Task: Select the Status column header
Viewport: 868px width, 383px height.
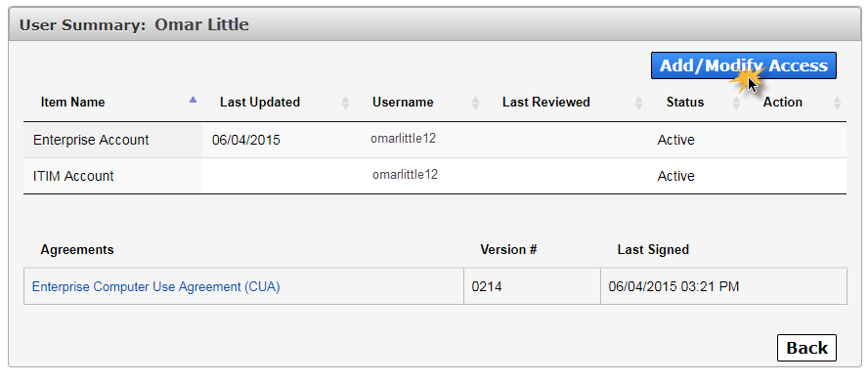Action: [x=685, y=103]
